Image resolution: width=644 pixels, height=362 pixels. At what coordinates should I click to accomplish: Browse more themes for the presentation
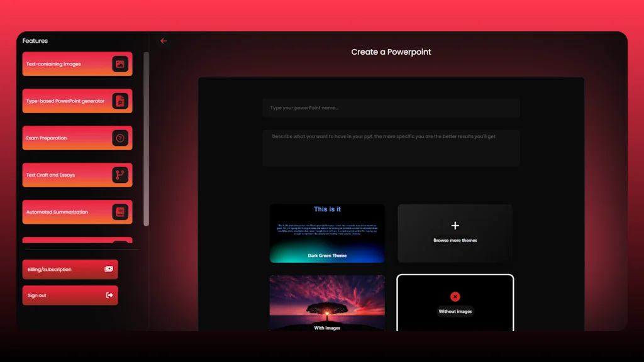tap(455, 233)
